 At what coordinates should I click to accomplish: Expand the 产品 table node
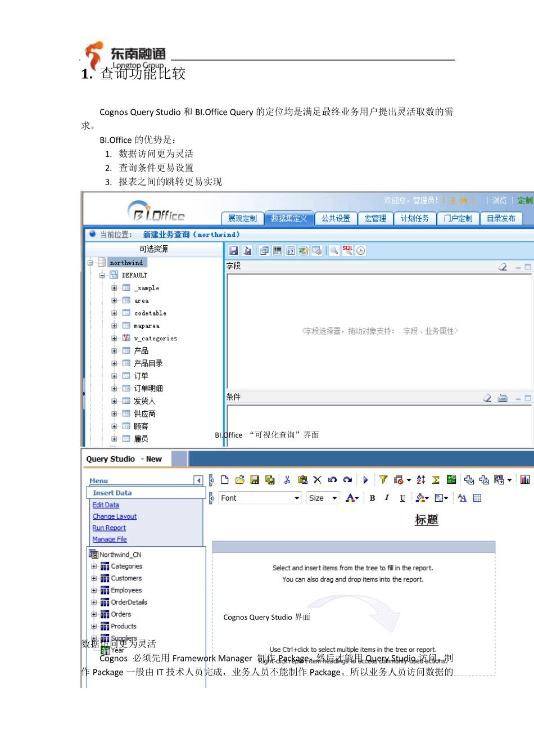pyautogui.click(x=114, y=350)
